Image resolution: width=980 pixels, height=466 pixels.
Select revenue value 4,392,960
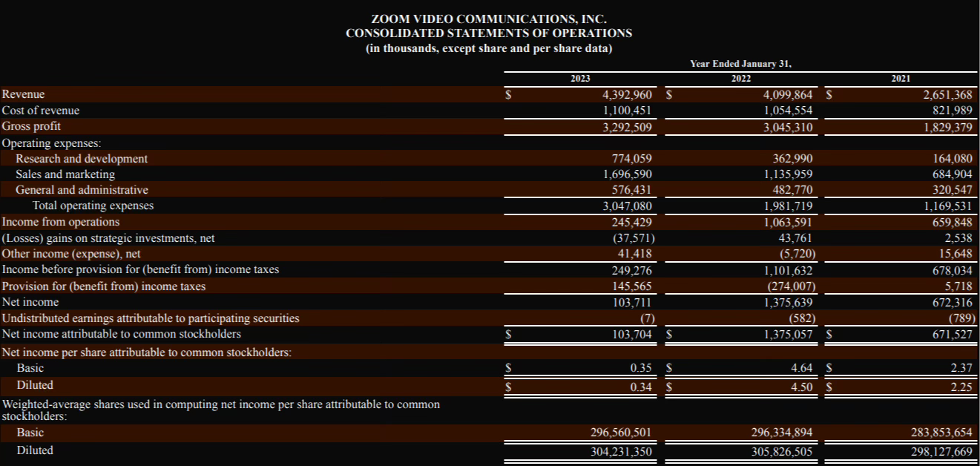click(628, 94)
